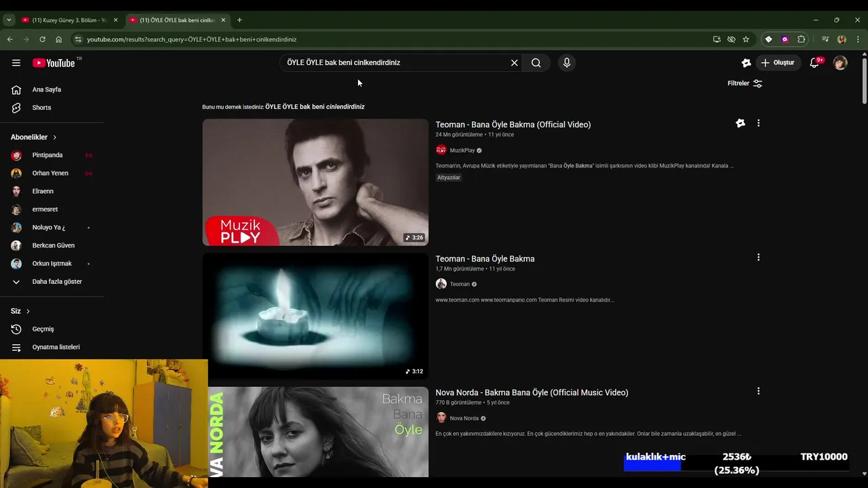Open MuzikPlay channel link
The image size is (868, 488).
[462, 150]
